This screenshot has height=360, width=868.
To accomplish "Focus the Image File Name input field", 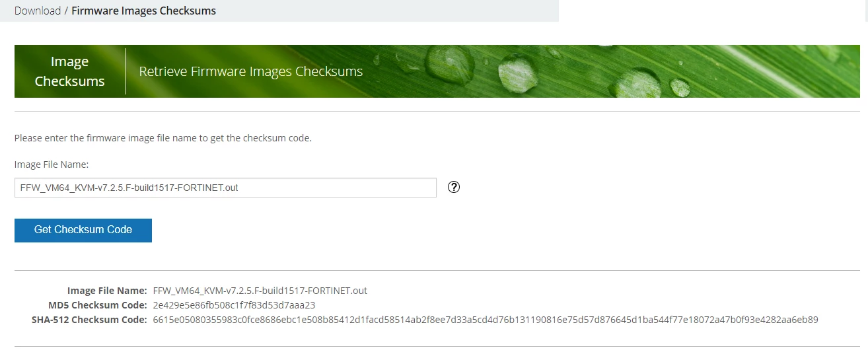I will pos(225,188).
